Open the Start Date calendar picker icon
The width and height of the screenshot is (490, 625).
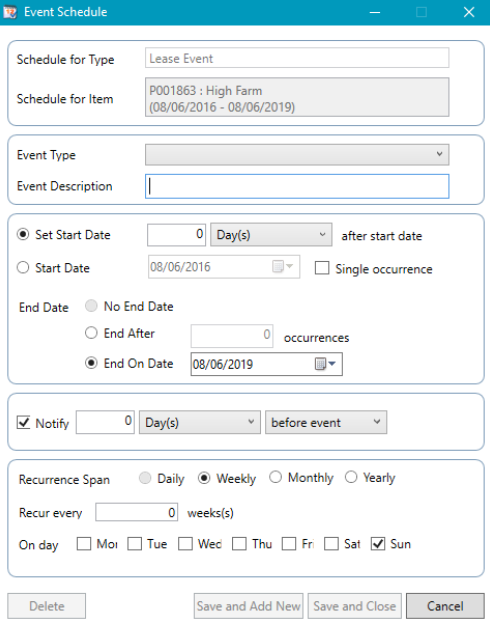click(282, 266)
